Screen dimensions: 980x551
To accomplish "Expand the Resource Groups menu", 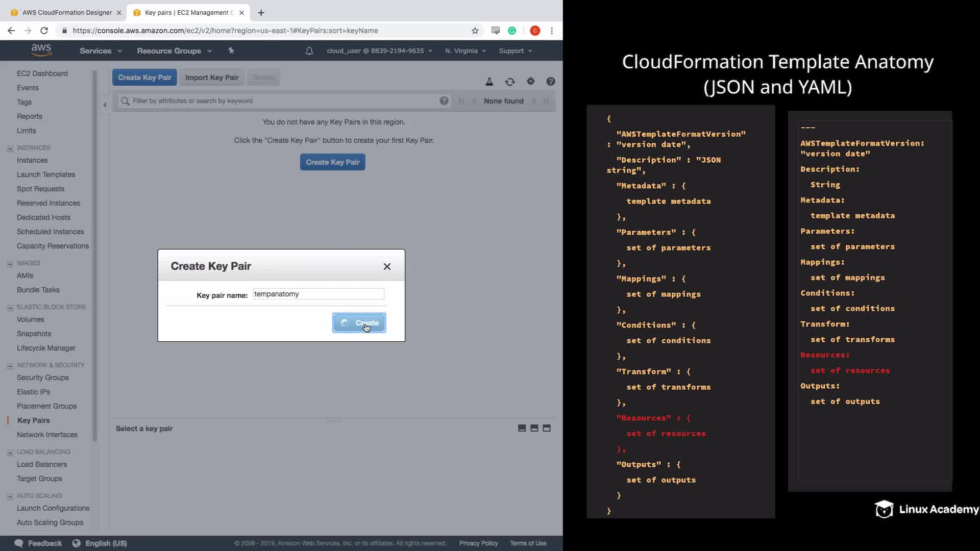I will click(174, 51).
